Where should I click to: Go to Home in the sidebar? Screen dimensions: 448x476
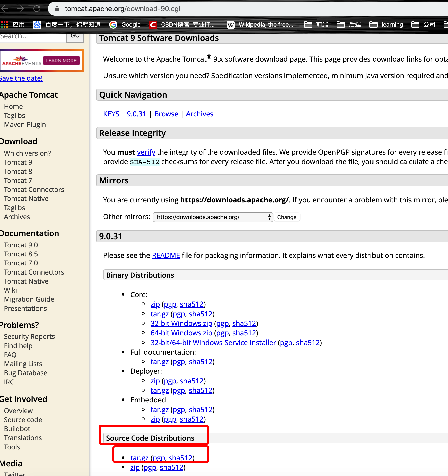pos(13,106)
